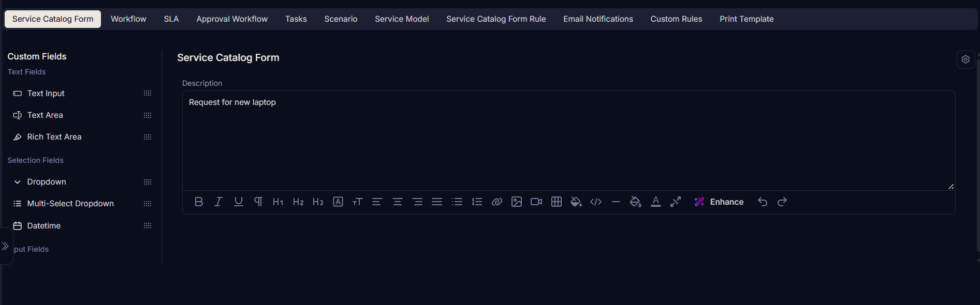Click the Enhance button
The height and width of the screenshot is (305, 980).
pos(719,202)
